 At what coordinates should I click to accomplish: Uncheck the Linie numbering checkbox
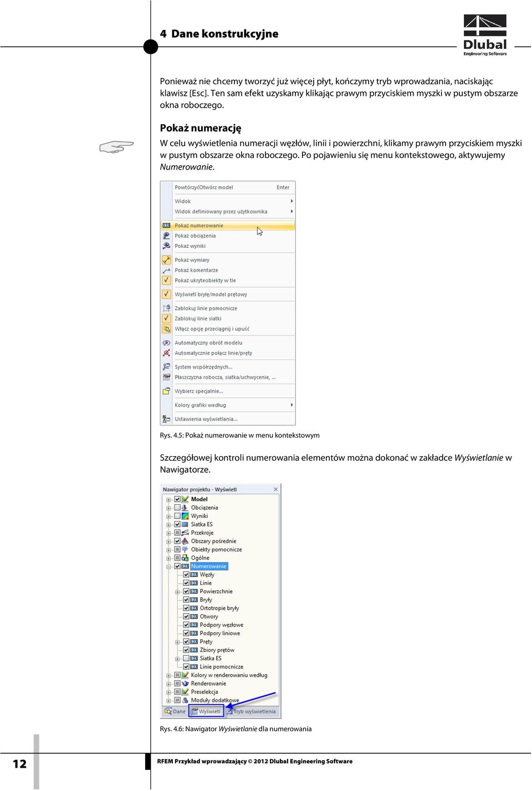click(186, 583)
